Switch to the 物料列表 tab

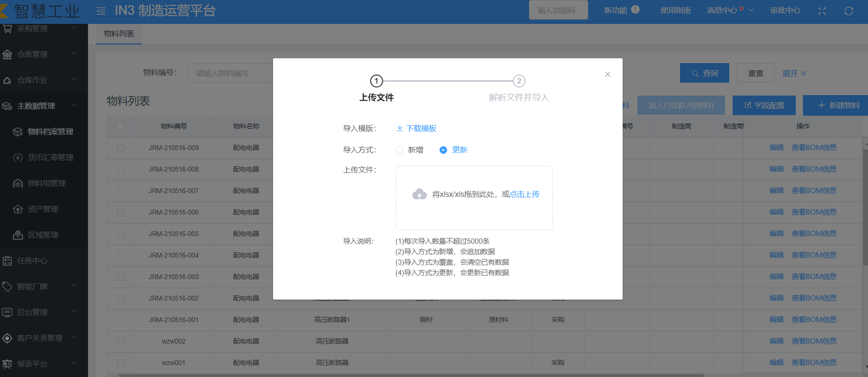119,34
